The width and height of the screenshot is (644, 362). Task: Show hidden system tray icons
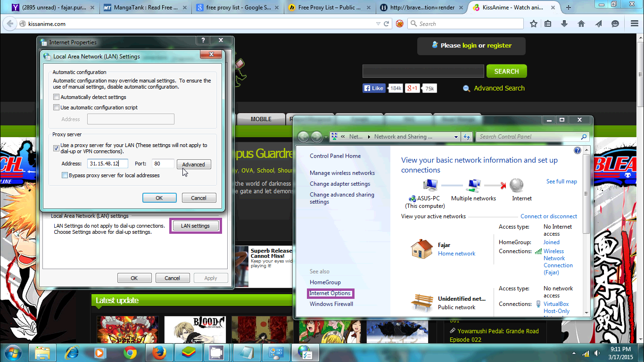575,353
